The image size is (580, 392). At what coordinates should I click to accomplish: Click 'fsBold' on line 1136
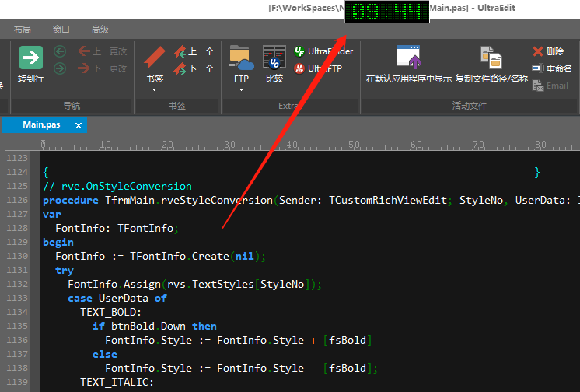(x=348, y=340)
